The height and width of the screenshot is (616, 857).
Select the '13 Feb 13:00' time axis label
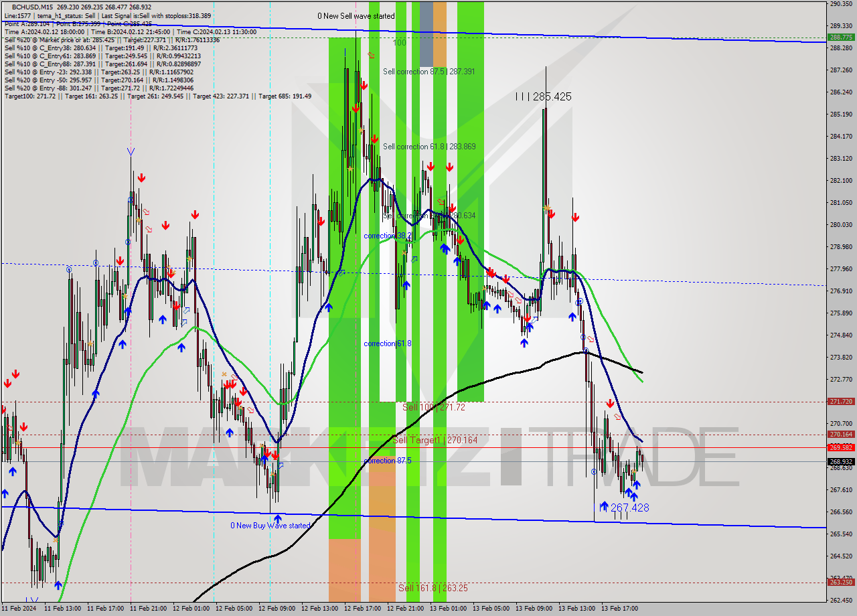(x=576, y=609)
